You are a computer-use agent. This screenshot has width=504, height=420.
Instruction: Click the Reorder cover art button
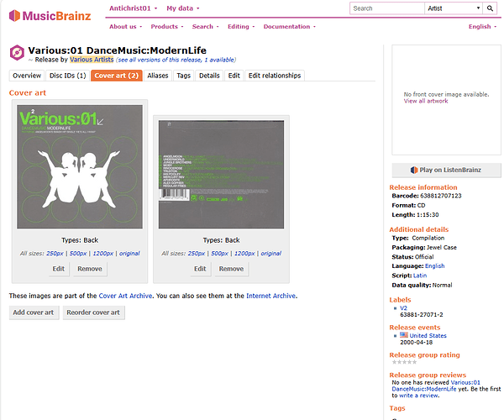click(93, 312)
